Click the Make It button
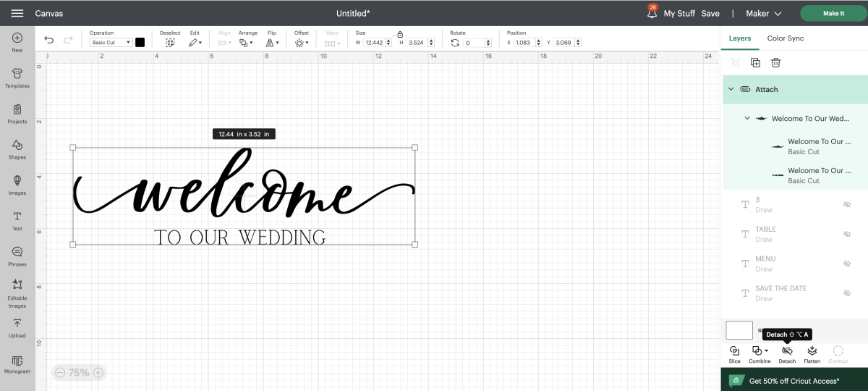The width and height of the screenshot is (868, 391). click(x=833, y=13)
